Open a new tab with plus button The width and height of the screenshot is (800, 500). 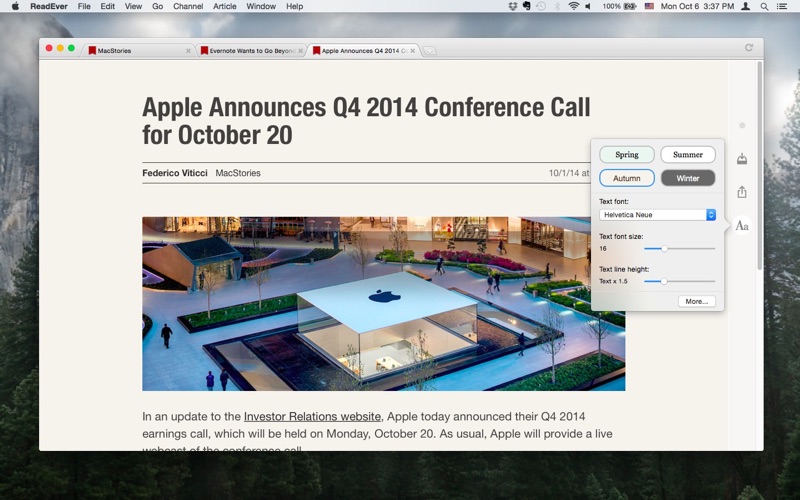point(430,51)
